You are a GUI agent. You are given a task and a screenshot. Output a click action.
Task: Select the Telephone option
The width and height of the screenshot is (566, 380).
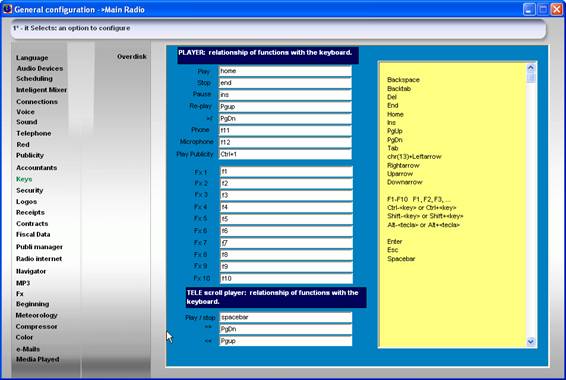coord(34,134)
